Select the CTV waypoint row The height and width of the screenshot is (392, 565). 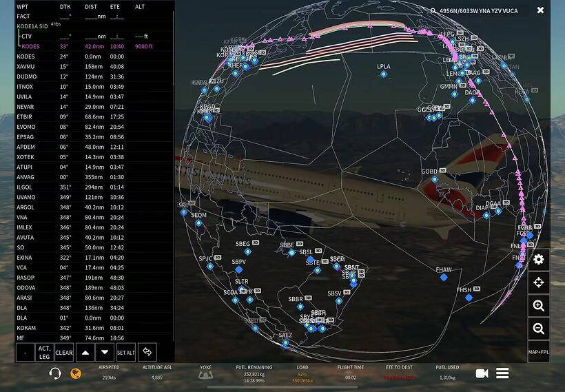(x=94, y=37)
